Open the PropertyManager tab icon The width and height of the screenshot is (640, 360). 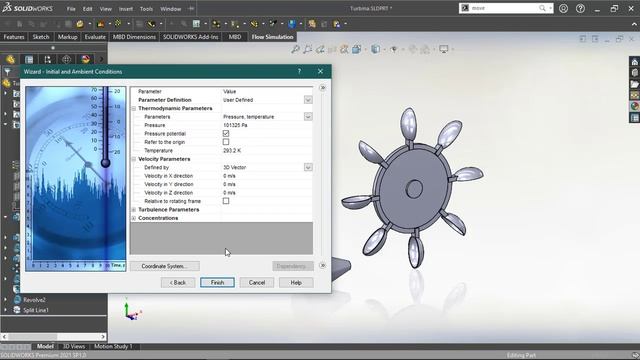pyautogui.click(x=29, y=60)
